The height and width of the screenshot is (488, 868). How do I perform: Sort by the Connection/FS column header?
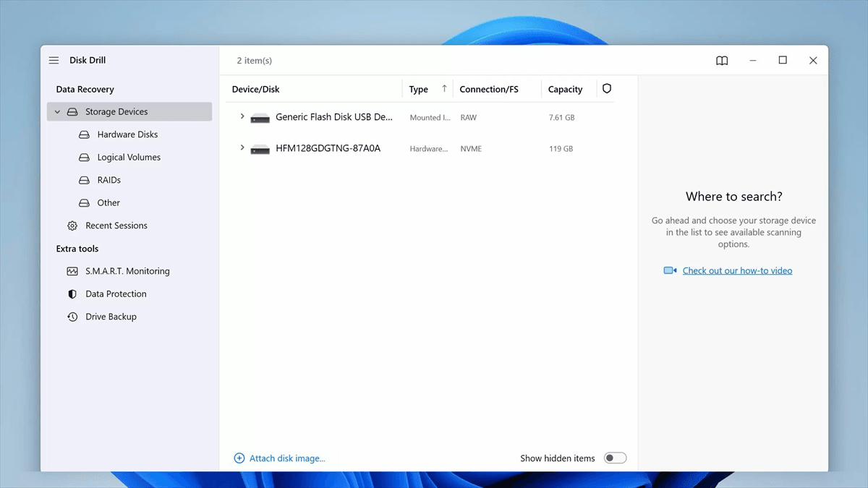489,90
